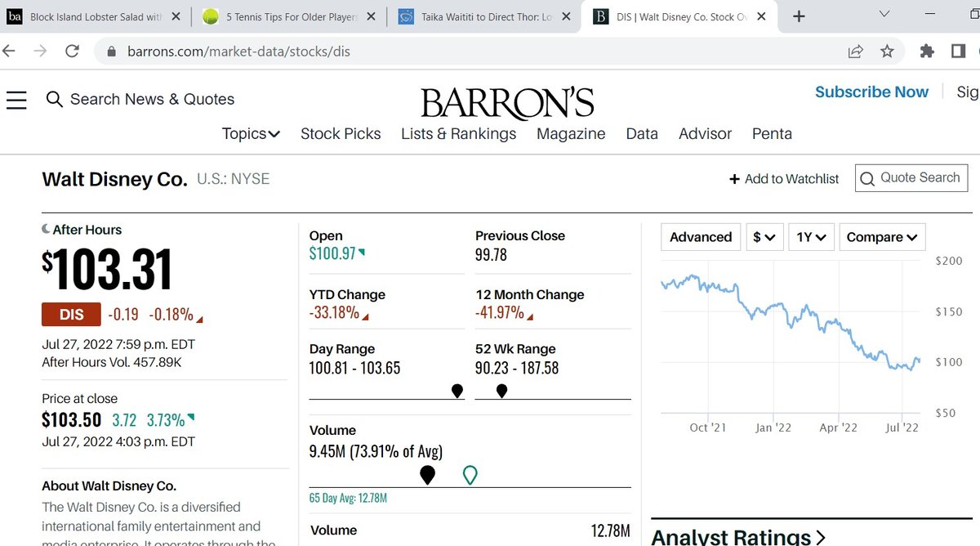Open a new browser tab
980x546 pixels.
tap(799, 16)
